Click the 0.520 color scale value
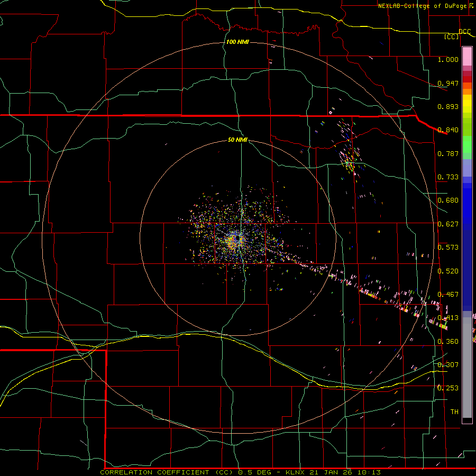Image resolution: width=476 pixels, height=476 pixels. click(448, 271)
